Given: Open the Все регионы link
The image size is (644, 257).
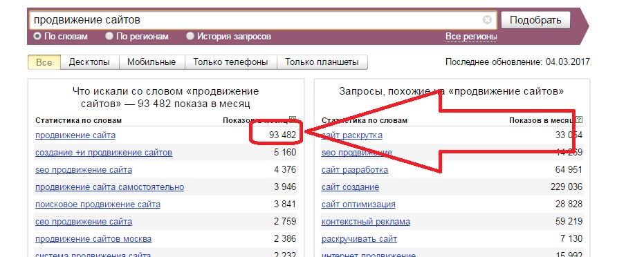Looking at the screenshot, I should 471,37.
